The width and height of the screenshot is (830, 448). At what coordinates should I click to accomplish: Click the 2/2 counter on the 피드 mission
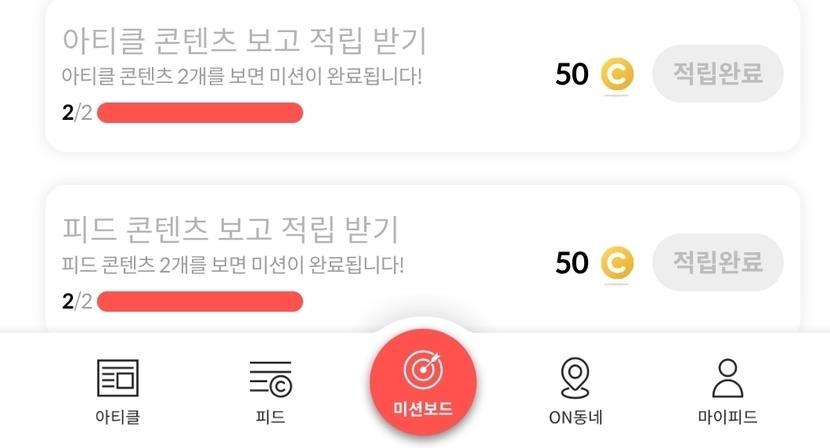click(77, 301)
